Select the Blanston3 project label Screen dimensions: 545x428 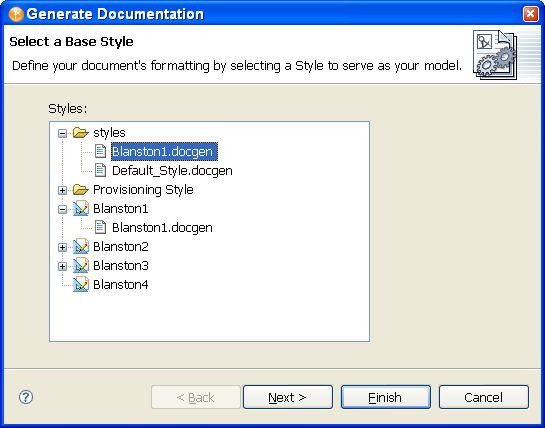coord(121,266)
